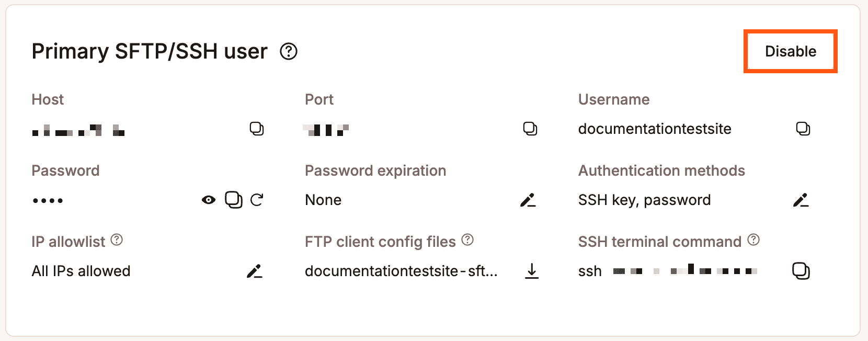Edit the password expiration setting
Image resolution: width=868 pixels, height=341 pixels.
coord(528,200)
